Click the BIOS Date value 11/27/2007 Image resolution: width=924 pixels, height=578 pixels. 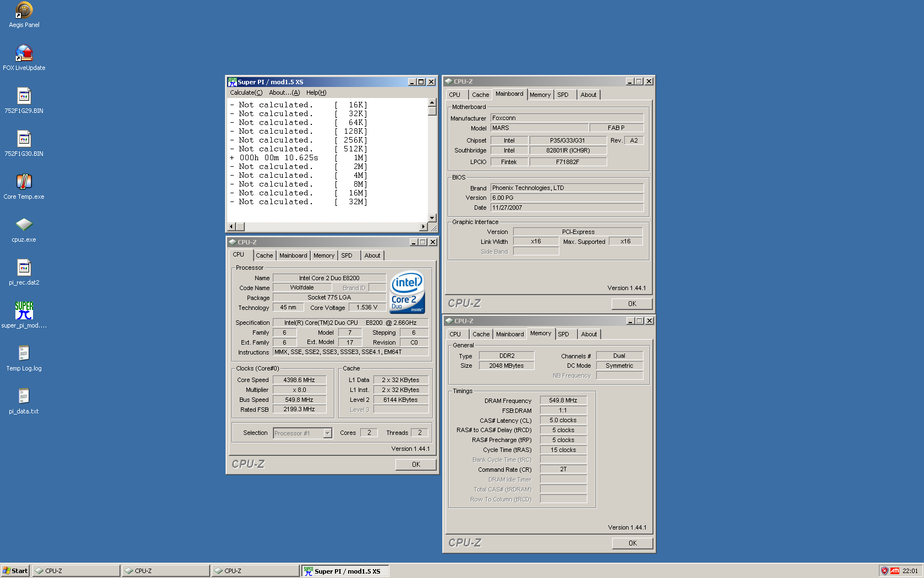(x=567, y=208)
